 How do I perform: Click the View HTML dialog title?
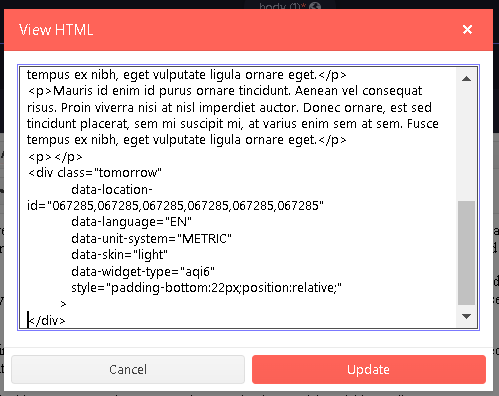point(56,30)
